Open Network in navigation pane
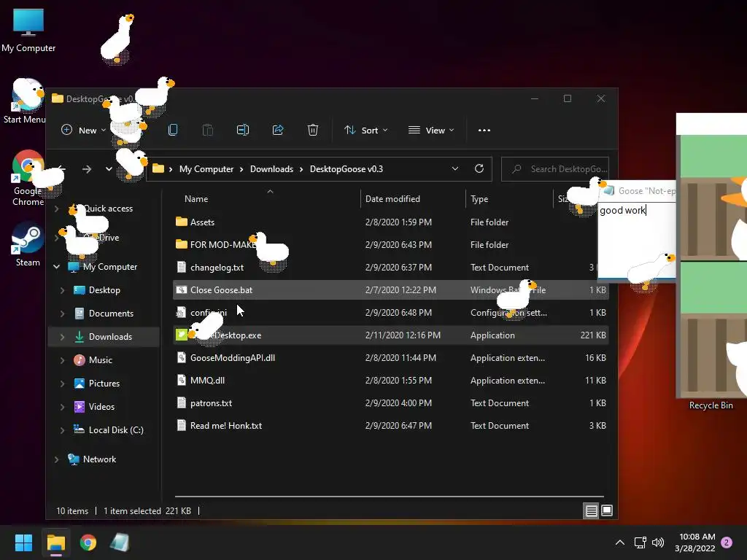 coord(99,459)
